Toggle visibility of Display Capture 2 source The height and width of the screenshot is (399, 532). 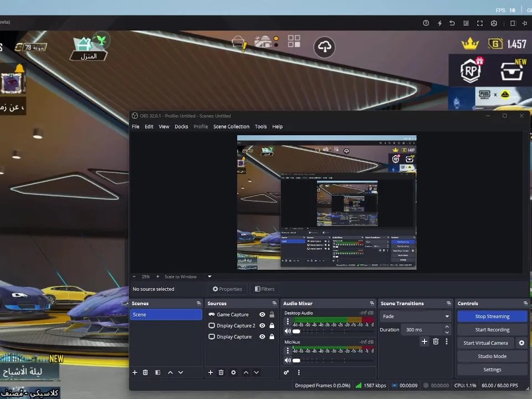(262, 326)
